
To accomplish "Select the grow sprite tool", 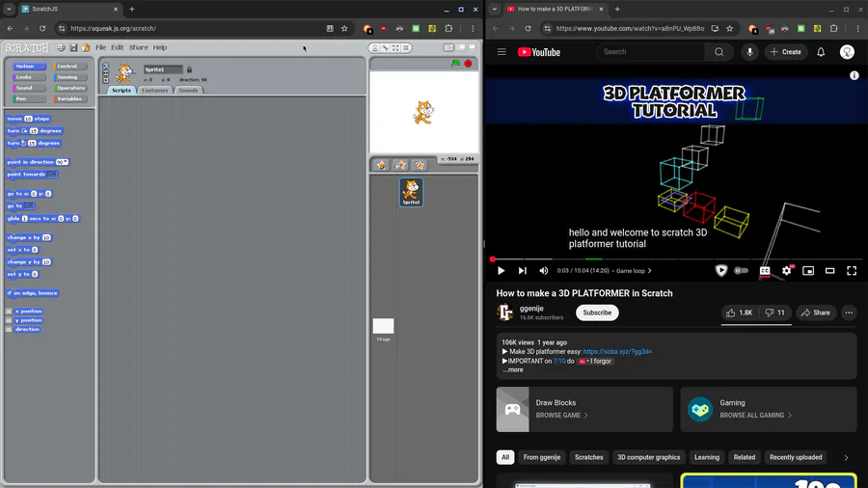I will [395, 48].
